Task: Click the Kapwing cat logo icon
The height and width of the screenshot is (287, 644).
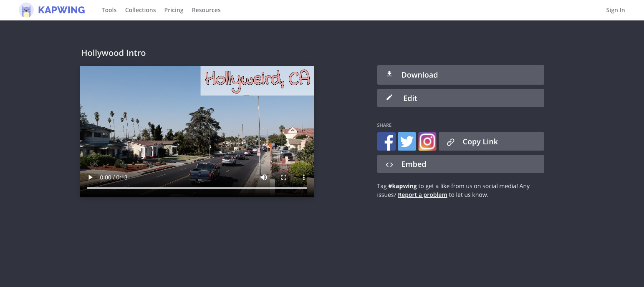Action: 26,10
